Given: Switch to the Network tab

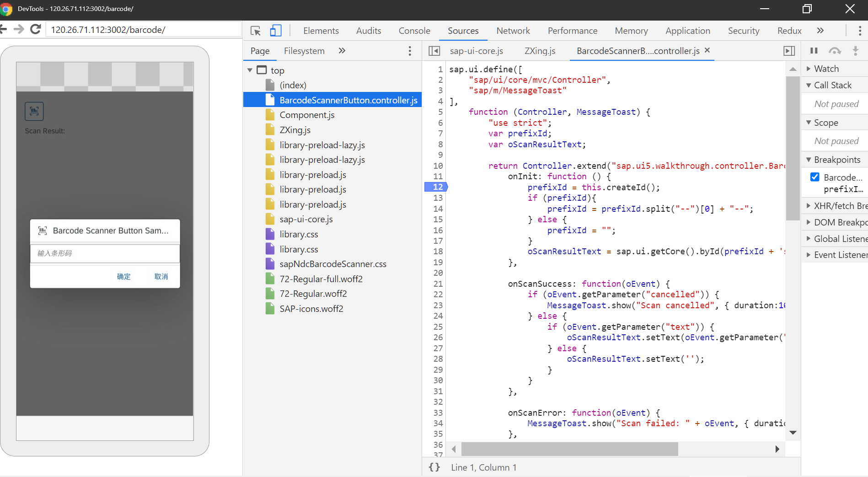Looking at the screenshot, I should point(513,31).
